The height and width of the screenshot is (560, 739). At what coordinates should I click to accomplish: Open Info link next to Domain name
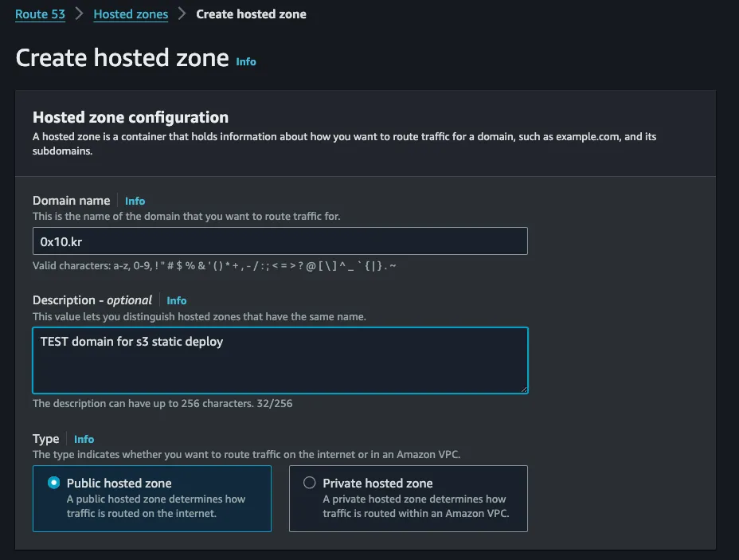pyautogui.click(x=135, y=202)
